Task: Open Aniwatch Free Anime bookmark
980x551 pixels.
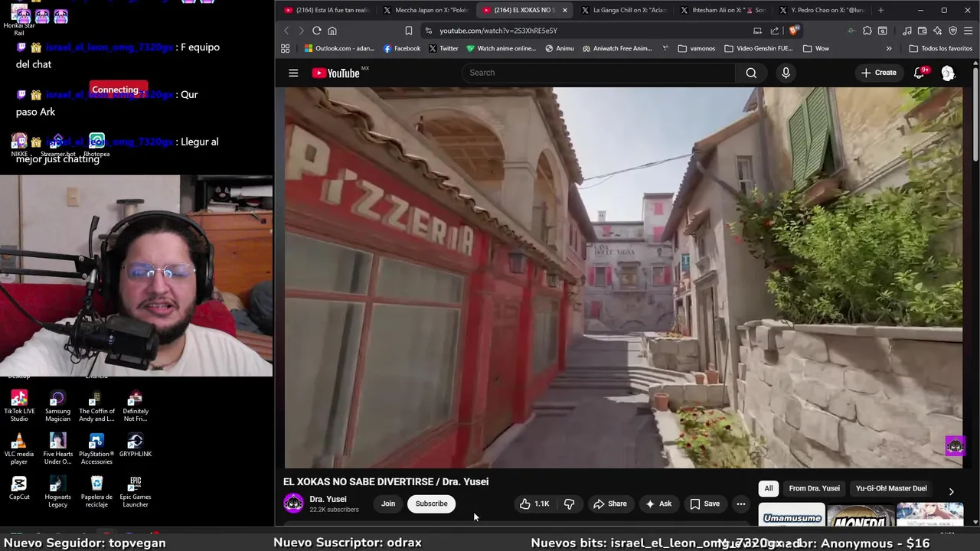Action: [x=617, y=48]
